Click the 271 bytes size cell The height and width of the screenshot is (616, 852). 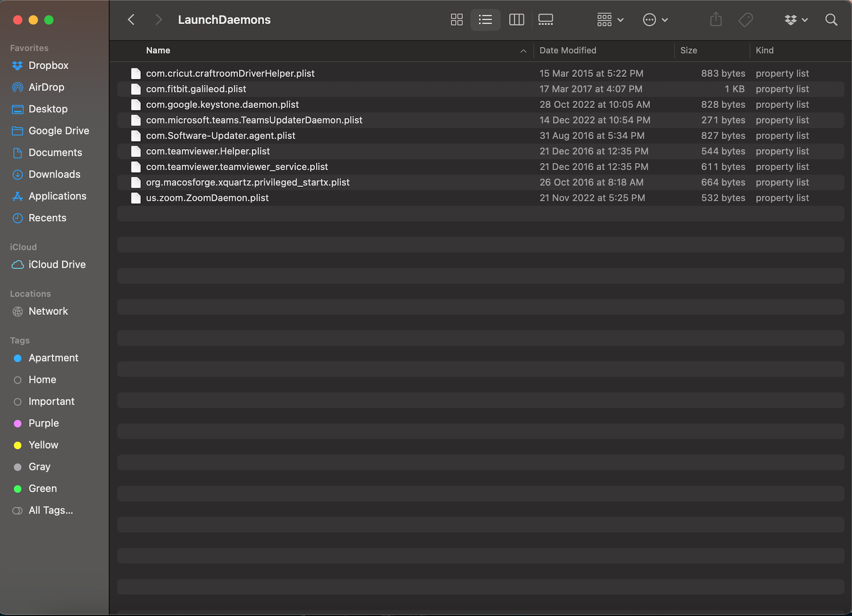[723, 120]
